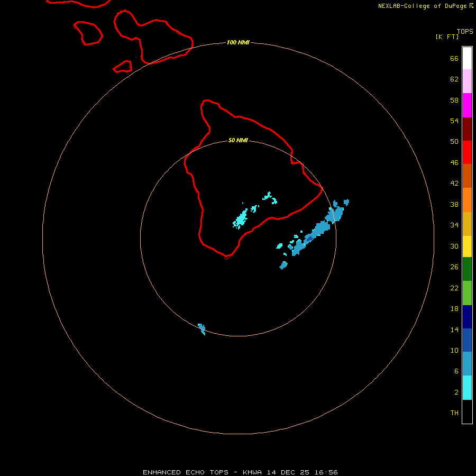This screenshot has height=476, width=476.
Task: Click the legend value 18
Action: (x=454, y=309)
